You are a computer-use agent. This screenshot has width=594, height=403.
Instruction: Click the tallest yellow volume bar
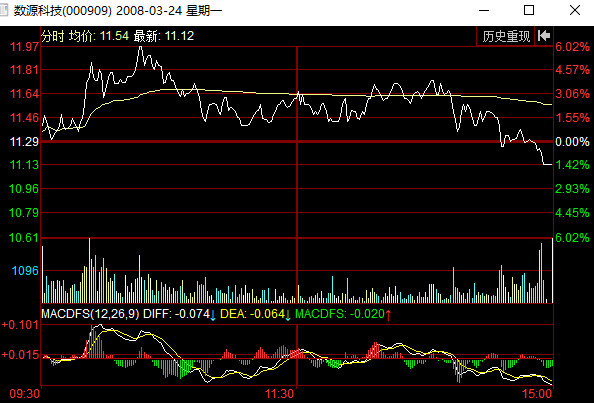pos(90,270)
